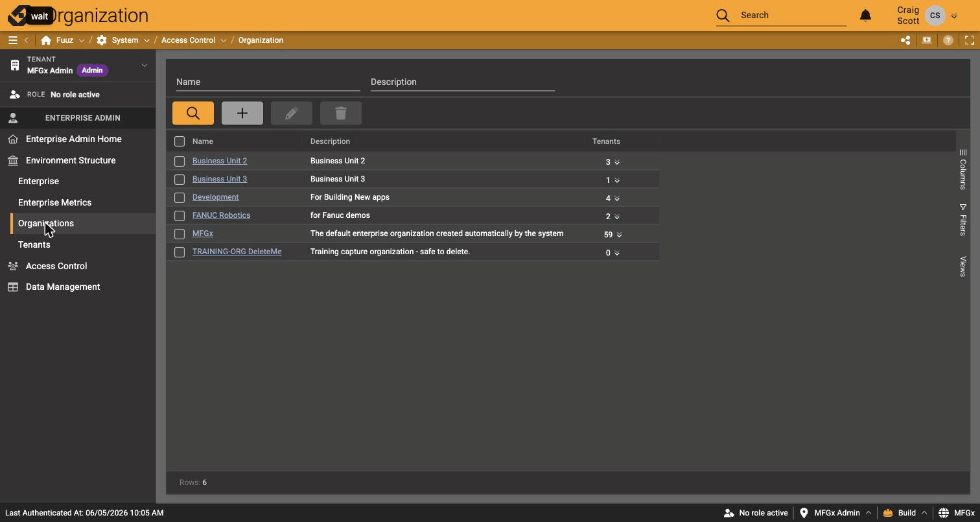Open the notifications bell
980x522 pixels.
click(865, 15)
